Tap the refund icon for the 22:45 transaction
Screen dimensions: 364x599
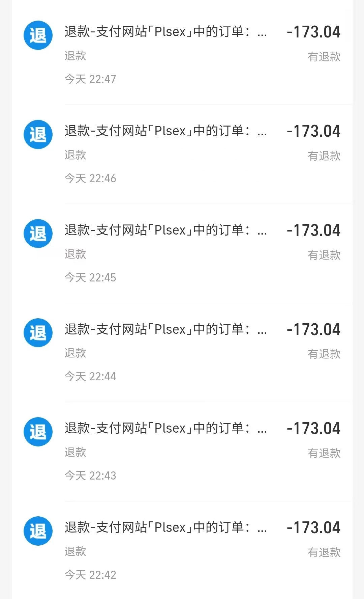point(38,234)
